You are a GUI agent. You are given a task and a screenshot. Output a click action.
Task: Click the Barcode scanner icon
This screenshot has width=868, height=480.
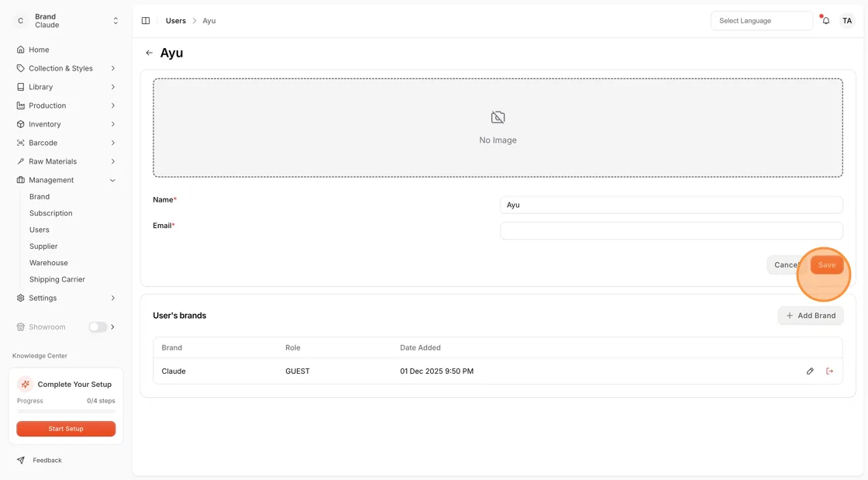coord(20,143)
